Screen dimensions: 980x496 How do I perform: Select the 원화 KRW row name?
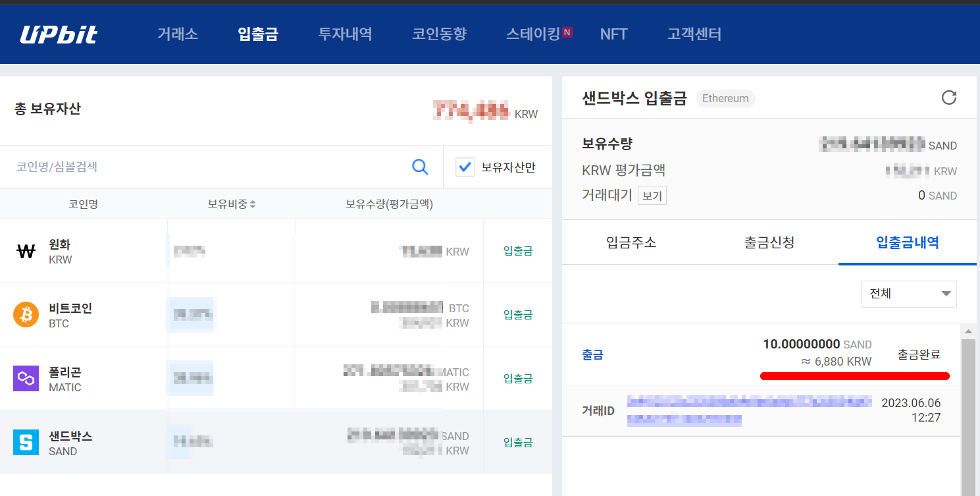click(61, 252)
